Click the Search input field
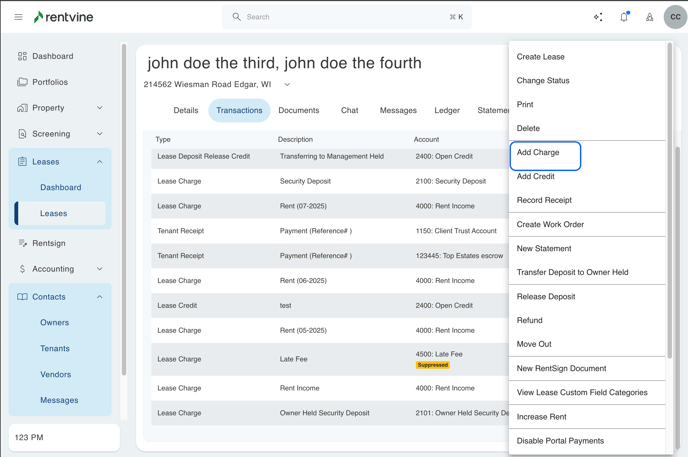688x457 pixels. coord(345,17)
